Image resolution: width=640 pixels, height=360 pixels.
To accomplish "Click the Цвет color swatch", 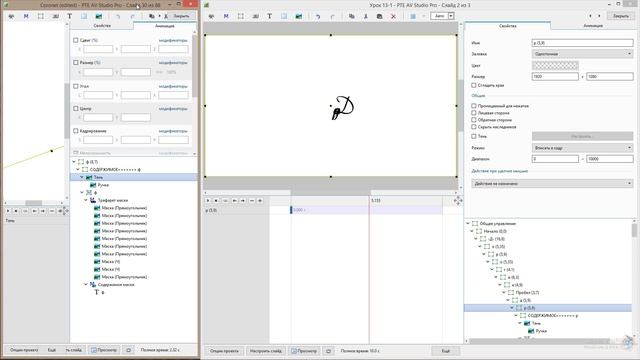I will coord(555,65).
